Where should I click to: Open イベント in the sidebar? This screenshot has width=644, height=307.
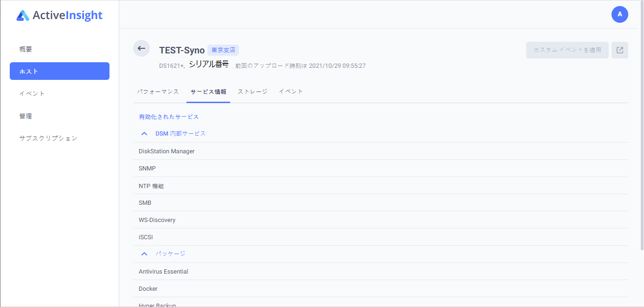[59, 93]
